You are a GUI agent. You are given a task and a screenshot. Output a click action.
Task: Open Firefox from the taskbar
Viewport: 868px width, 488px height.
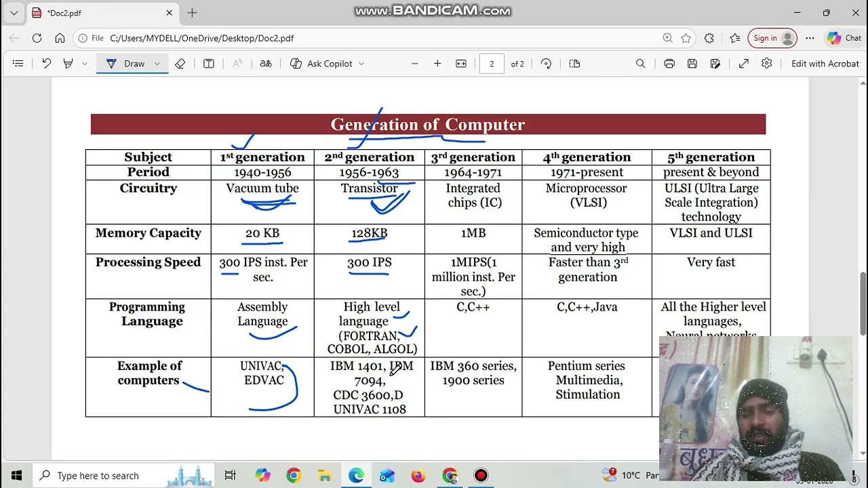pyautogui.click(x=418, y=475)
